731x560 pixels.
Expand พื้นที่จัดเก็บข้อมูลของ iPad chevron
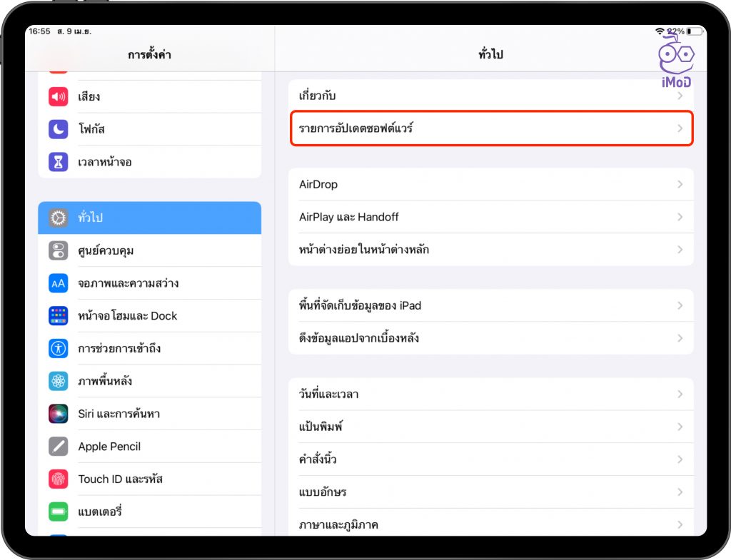[x=680, y=305]
